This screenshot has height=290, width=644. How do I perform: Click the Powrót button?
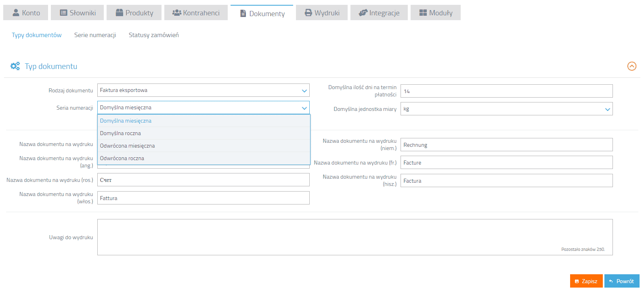(622, 281)
